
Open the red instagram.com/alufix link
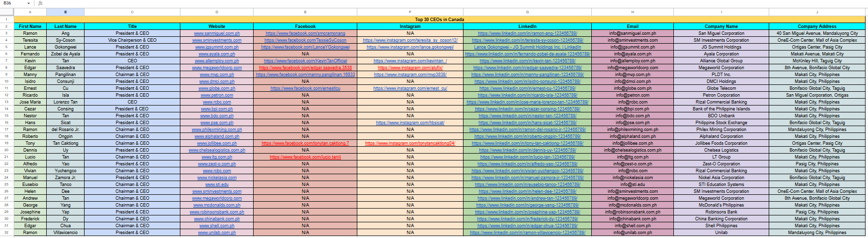click(410, 68)
